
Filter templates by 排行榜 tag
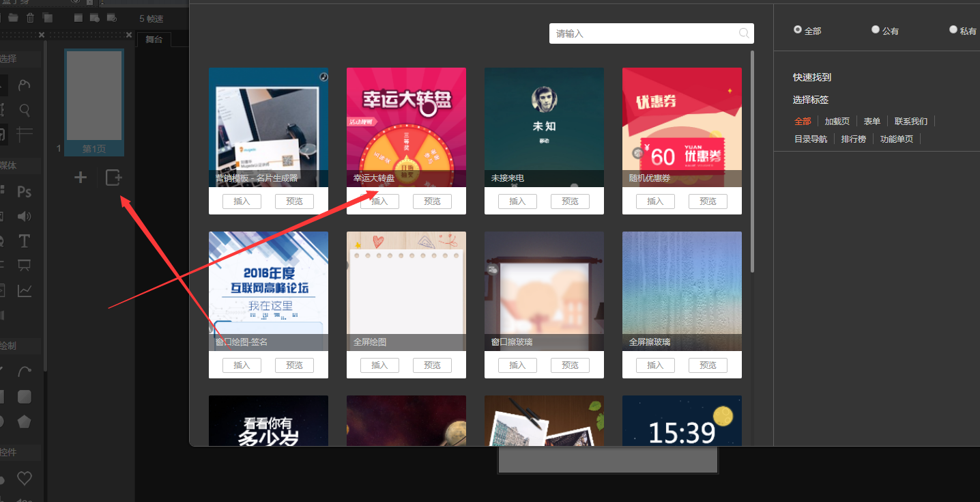click(x=854, y=139)
